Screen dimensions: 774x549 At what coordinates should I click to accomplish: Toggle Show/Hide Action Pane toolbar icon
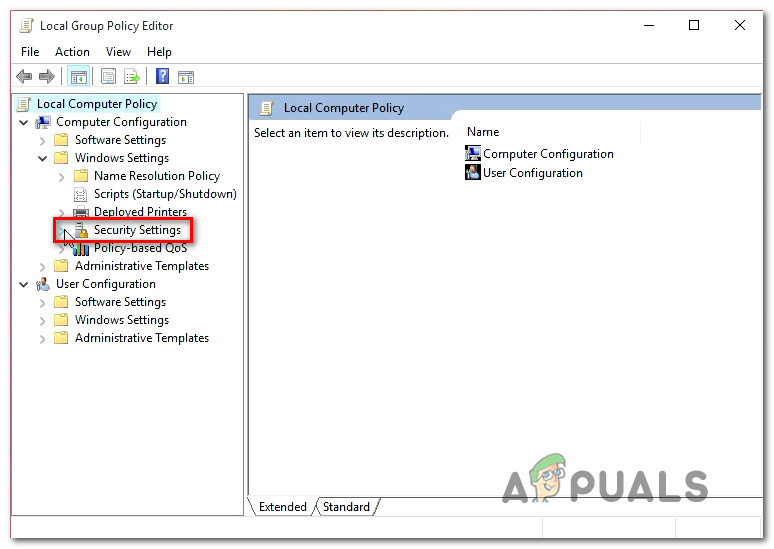coord(186,77)
